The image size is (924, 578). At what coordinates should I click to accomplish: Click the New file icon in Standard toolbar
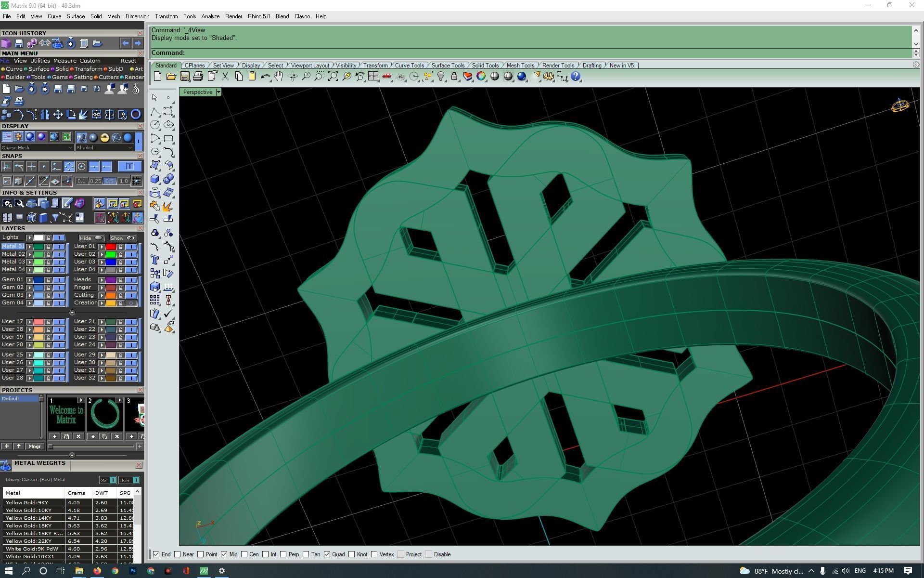(x=157, y=76)
